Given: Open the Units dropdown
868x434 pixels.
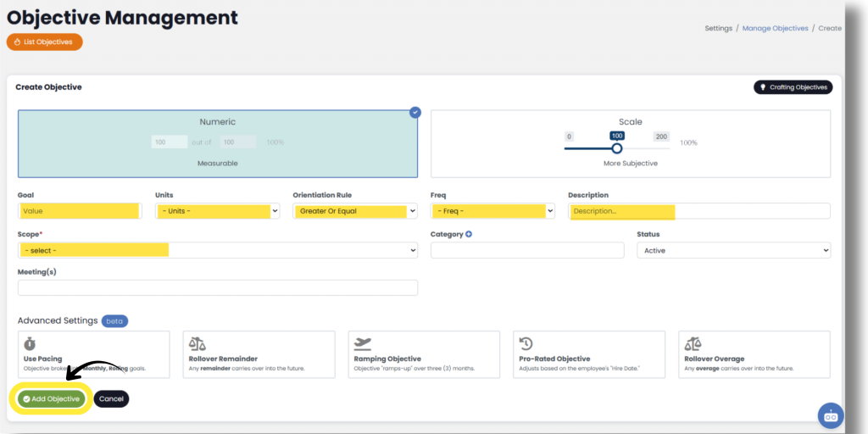Looking at the screenshot, I should [x=217, y=211].
